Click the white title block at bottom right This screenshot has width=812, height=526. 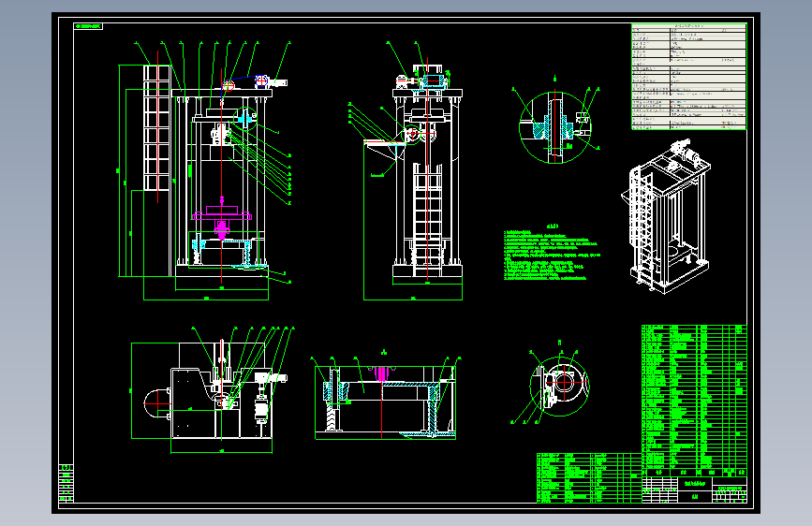[694, 489]
